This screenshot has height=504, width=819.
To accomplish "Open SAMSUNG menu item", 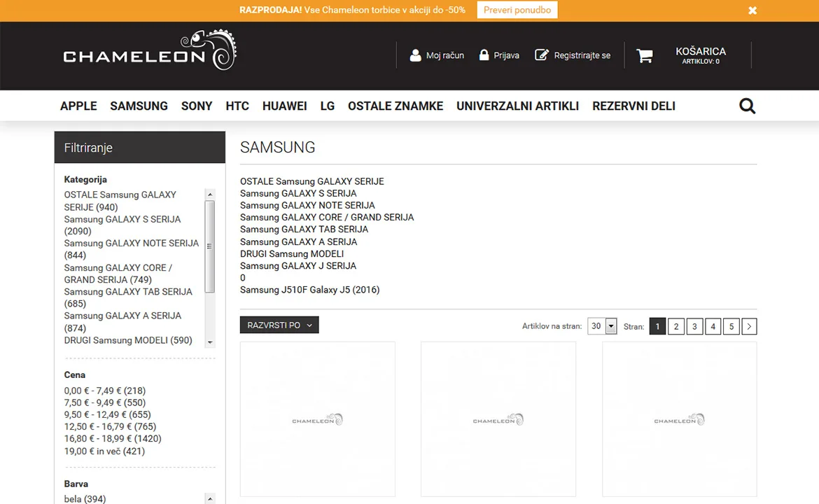I will (139, 106).
